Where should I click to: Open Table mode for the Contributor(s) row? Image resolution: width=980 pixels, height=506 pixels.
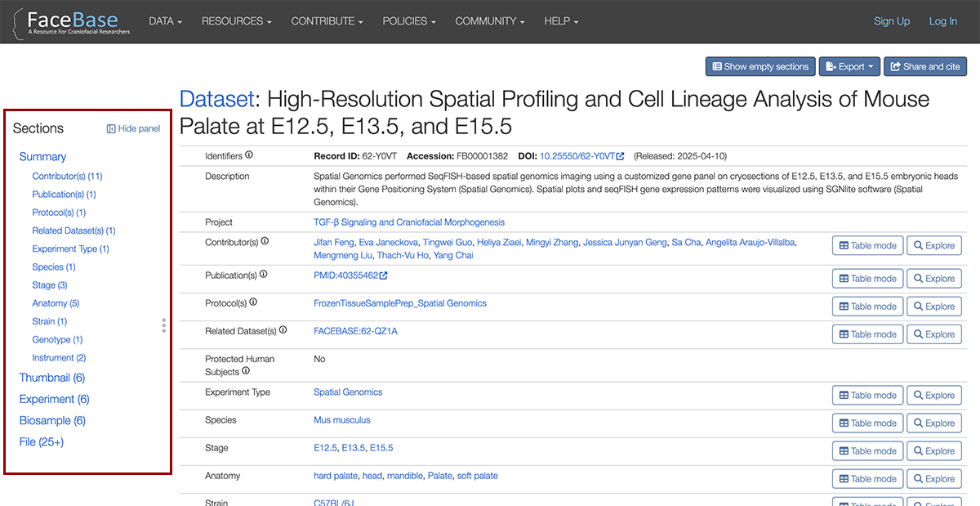click(x=867, y=245)
